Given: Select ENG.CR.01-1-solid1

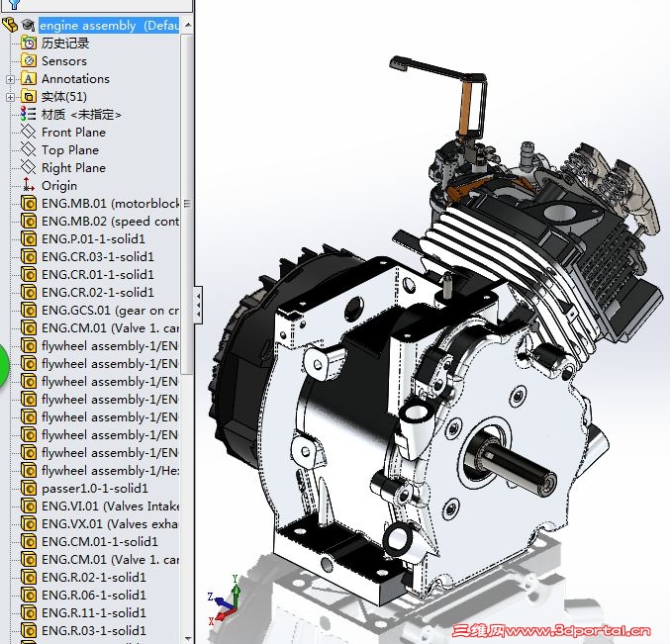Looking at the screenshot, I should (97, 275).
